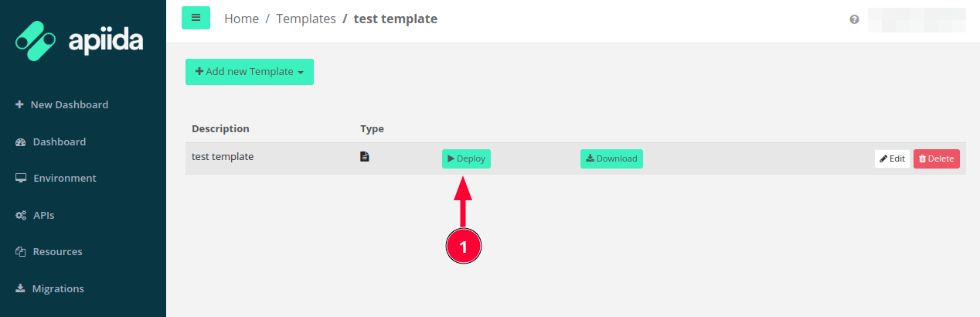
Task: Open Resources from the sidebar
Action: coord(57,251)
